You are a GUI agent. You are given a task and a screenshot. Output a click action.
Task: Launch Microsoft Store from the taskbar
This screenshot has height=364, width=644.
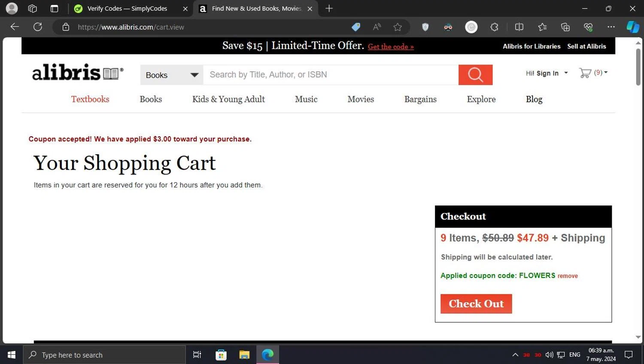point(221,355)
